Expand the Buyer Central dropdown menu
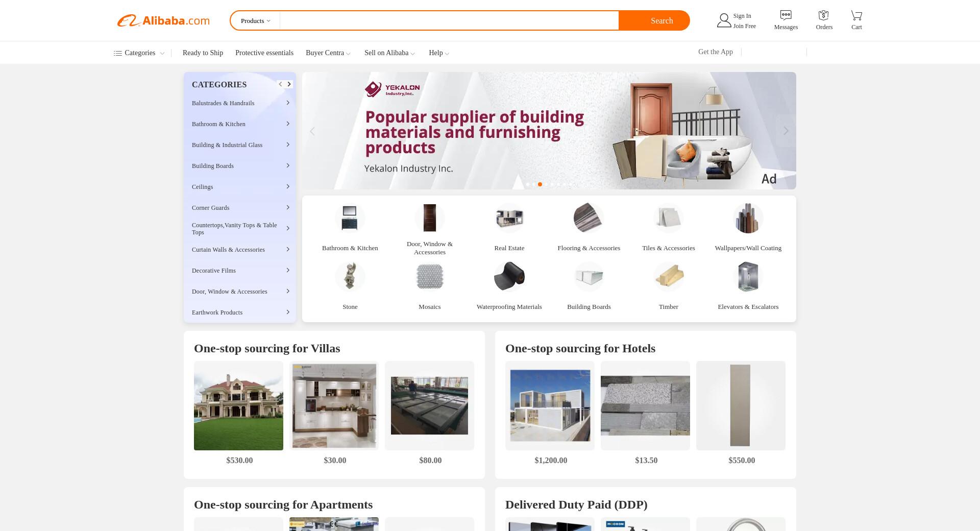The height and width of the screenshot is (531, 980). tap(328, 53)
